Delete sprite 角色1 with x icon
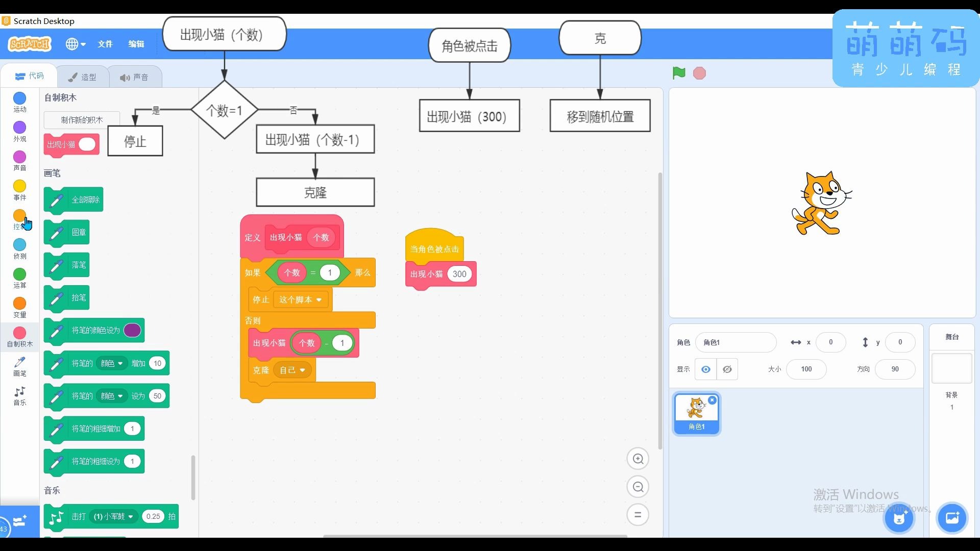This screenshot has width=980, height=551. (712, 400)
